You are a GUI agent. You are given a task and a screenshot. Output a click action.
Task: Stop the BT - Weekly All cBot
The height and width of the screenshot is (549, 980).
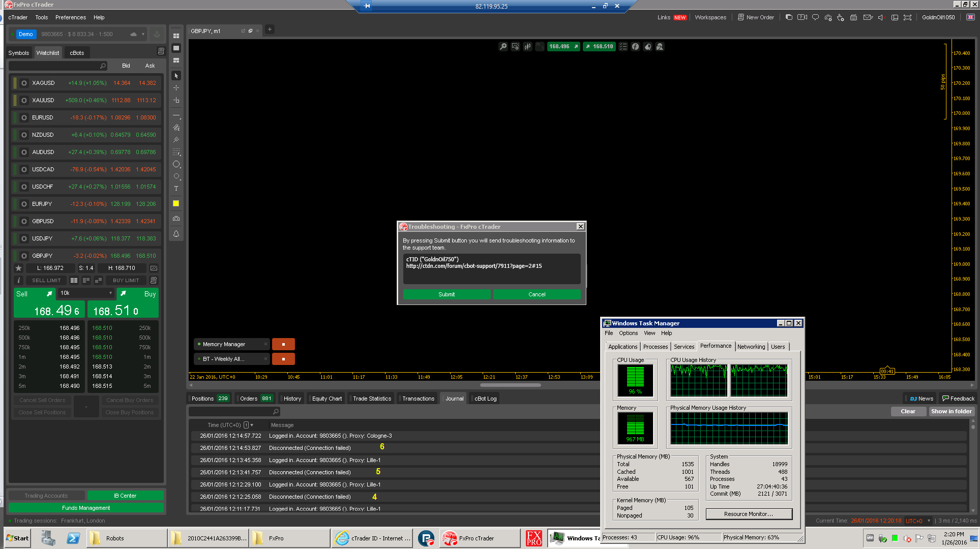[x=283, y=359]
